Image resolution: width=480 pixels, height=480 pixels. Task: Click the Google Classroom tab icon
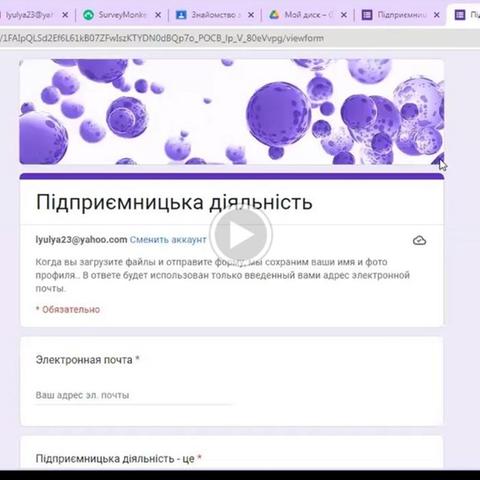pos(181,15)
